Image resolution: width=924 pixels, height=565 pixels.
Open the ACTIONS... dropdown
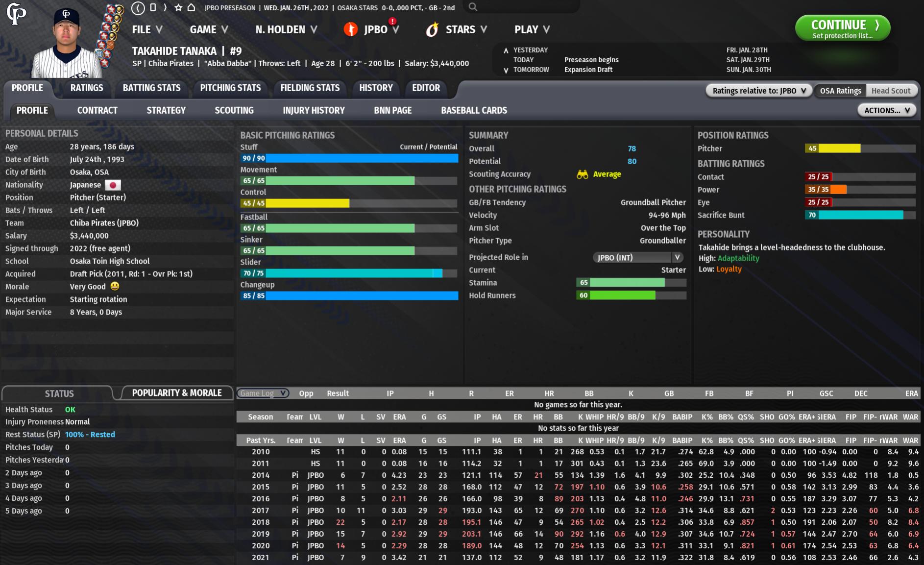pos(887,110)
